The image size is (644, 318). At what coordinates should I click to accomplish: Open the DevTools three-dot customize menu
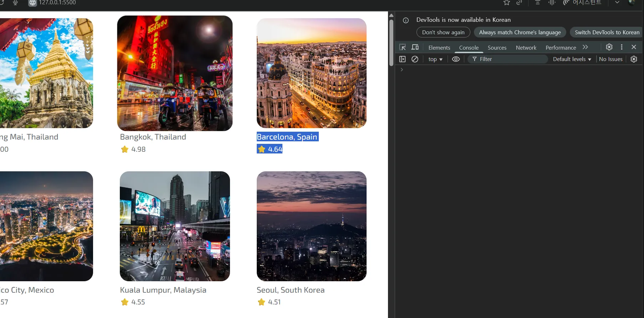(x=622, y=47)
